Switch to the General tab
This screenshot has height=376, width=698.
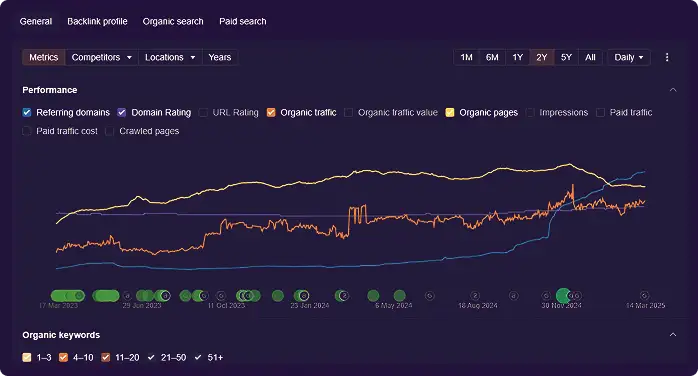click(x=36, y=21)
